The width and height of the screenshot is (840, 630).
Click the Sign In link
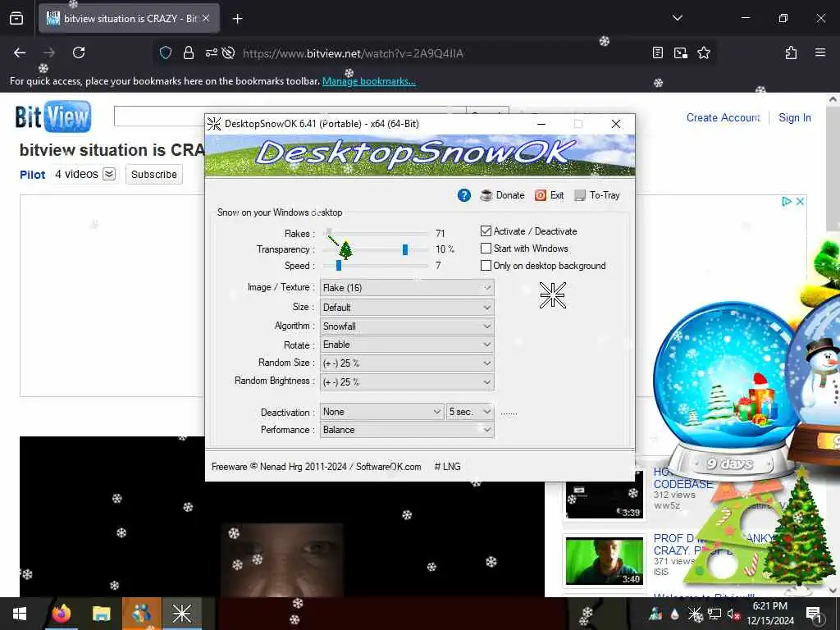tap(794, 118)
